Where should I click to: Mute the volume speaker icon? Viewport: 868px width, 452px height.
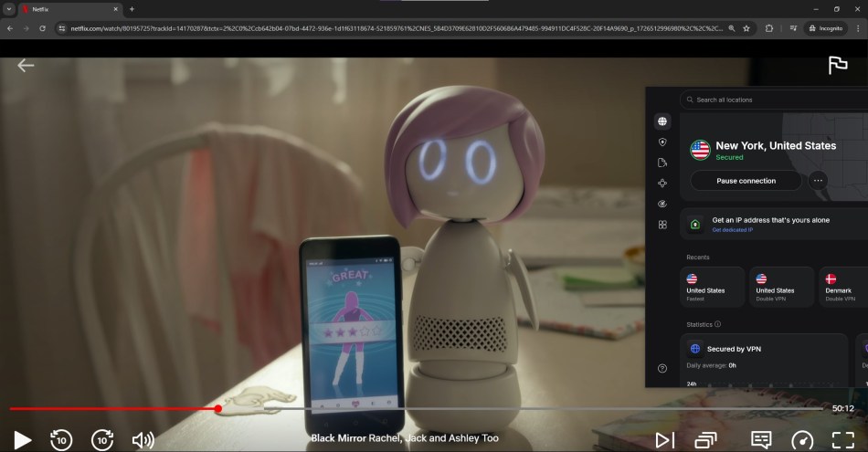(x=143, y=440)
